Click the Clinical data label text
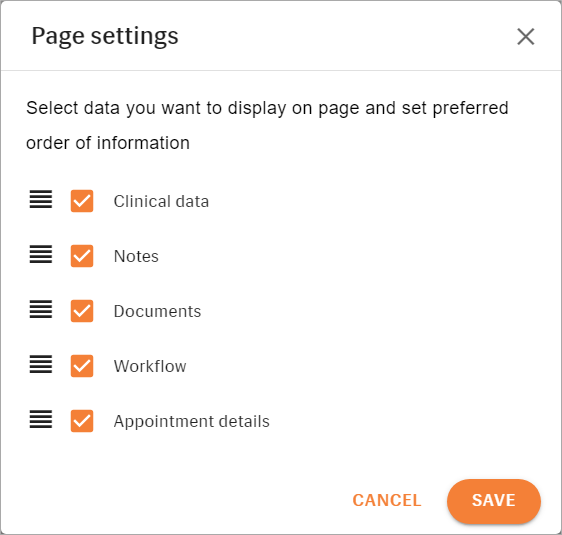 (161, 201)
